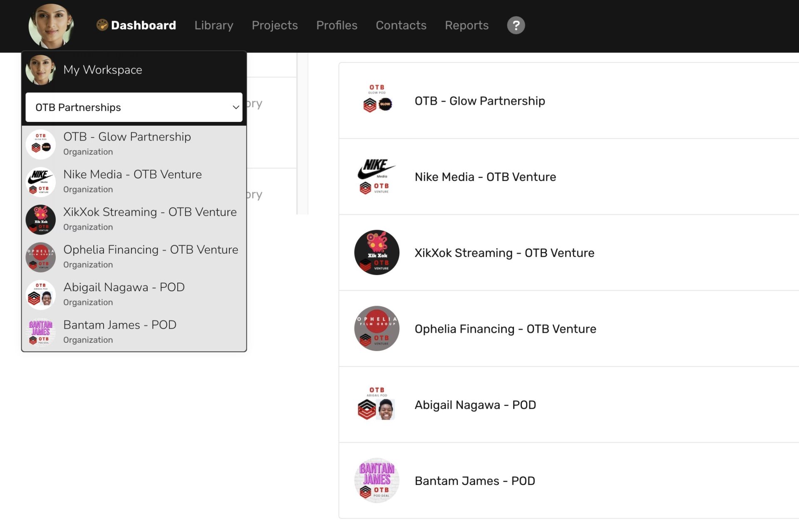
Task: Click the help question mark icon
Action: coord(516,25)
